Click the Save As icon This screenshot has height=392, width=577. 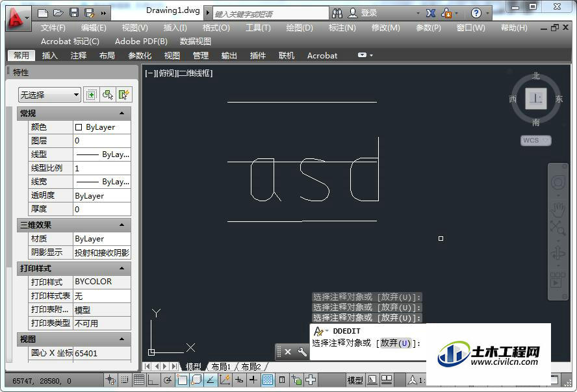[90, 13]
